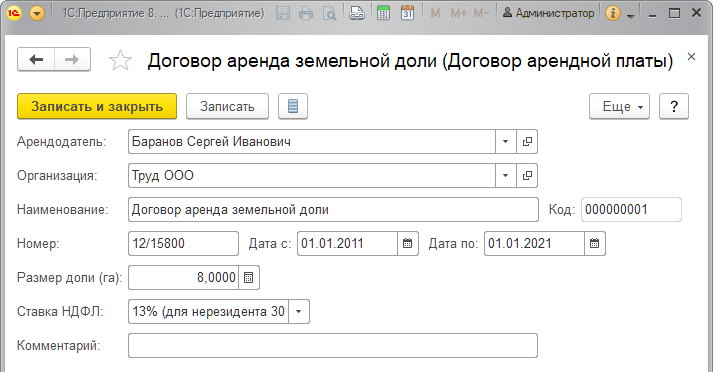Go forward with the right arrow button
713x372 pixels.
pos(72,60)
